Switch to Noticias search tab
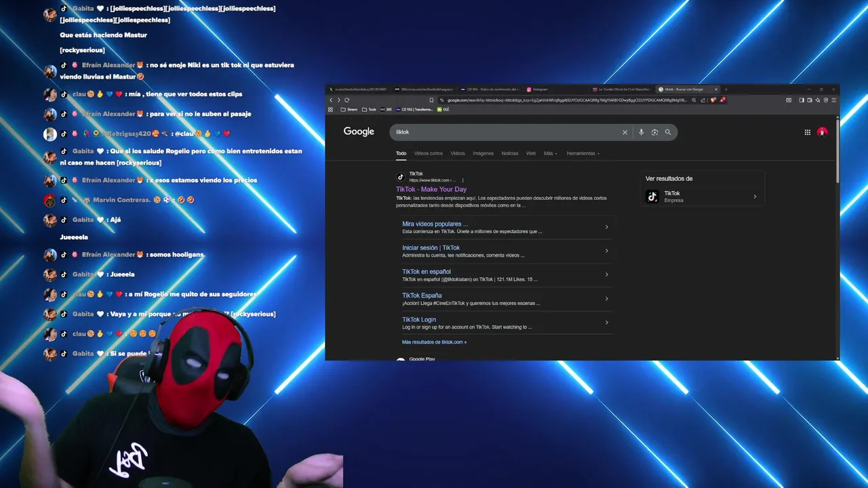This screenshot has height=488, width=868. pyautogui.click(x=509, y=153)
